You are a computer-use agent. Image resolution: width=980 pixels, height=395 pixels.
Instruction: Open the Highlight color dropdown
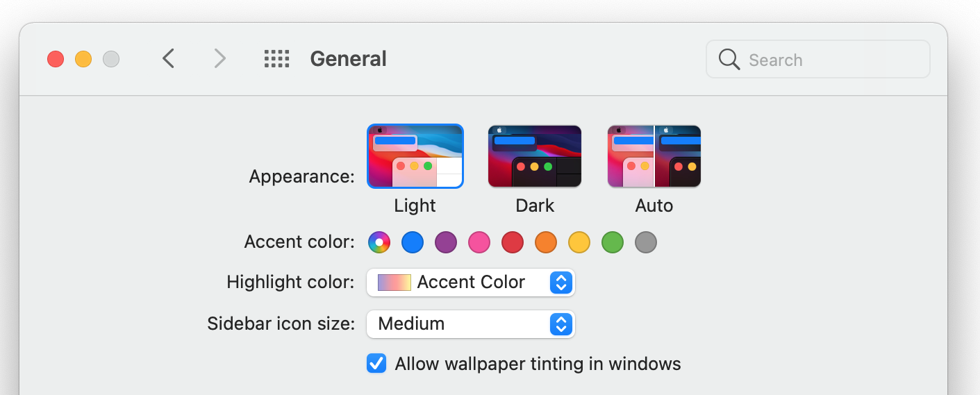470,283
